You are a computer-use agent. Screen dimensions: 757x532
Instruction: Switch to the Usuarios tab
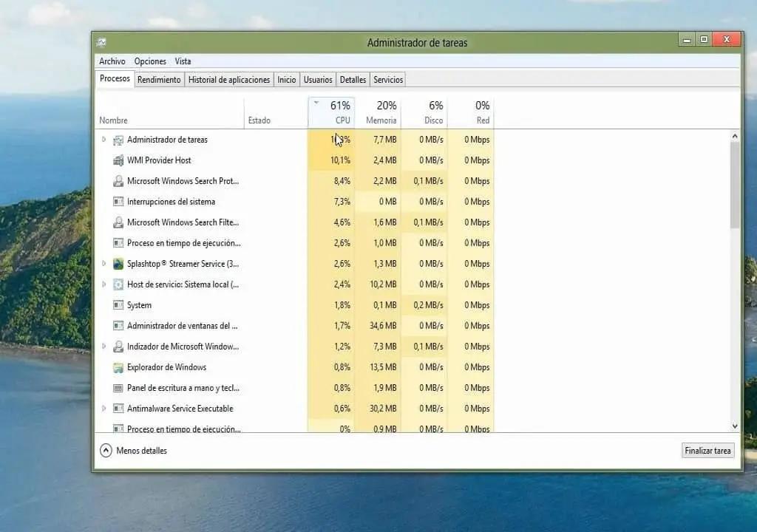click(318, 80)
